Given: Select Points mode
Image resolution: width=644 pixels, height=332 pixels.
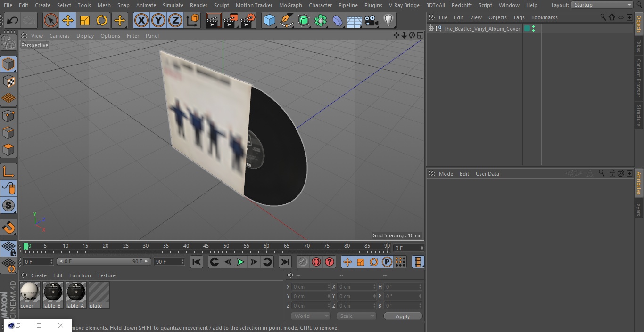Looking at the screenshot, I should [8, 115].
